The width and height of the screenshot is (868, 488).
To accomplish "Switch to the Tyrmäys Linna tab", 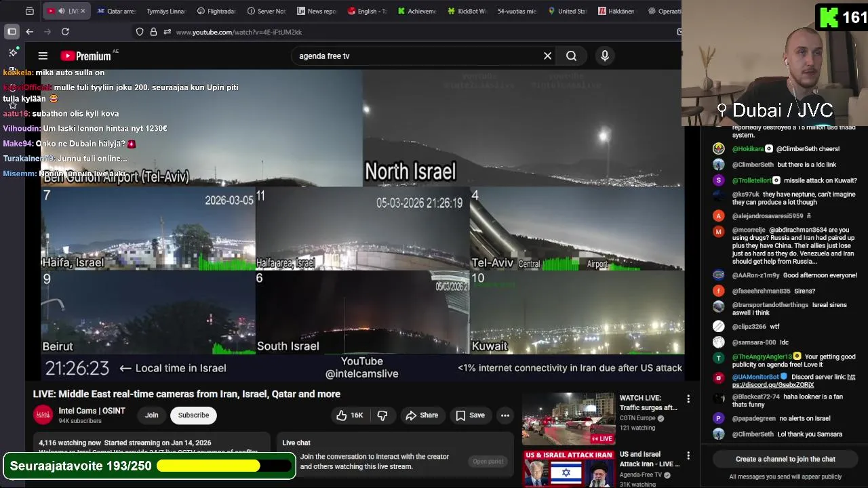I will pos(166,11).
